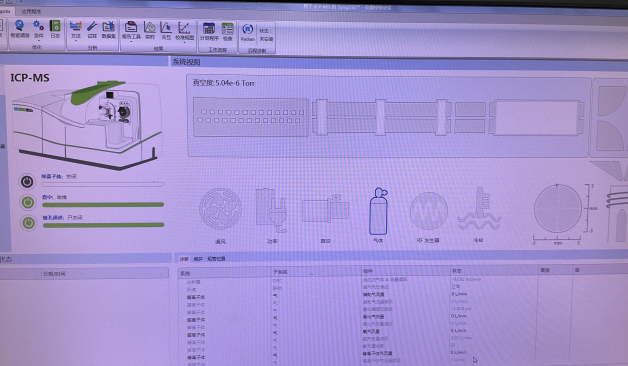Click the Date/Time (日期/时间) column header
628x366 pixels.
click(54, 274)
